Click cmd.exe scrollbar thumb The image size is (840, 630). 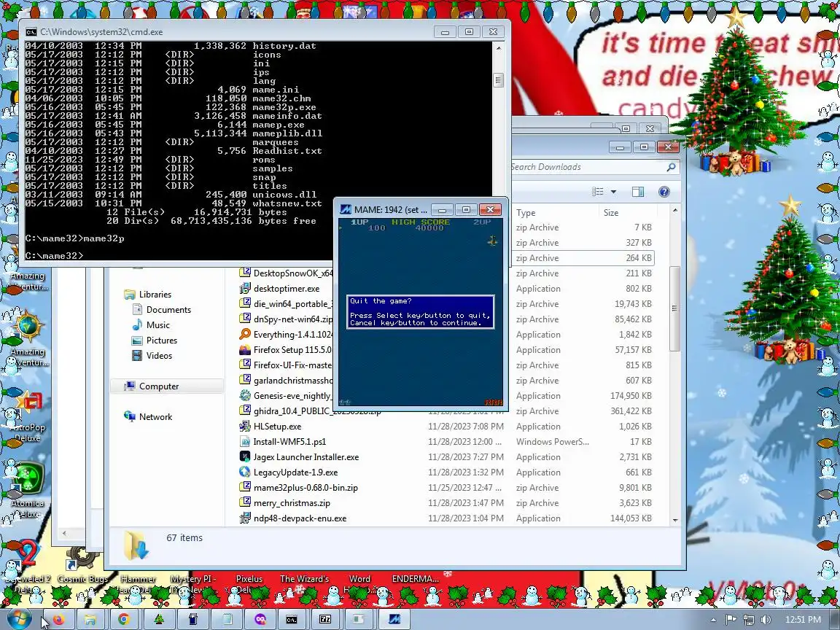(498, 80)
